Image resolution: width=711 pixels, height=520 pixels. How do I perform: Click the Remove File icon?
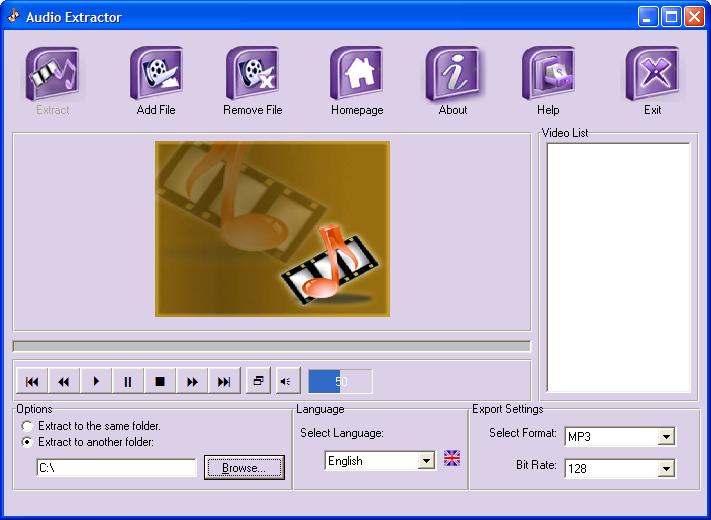pyautogui.click(x=253, y=73)
